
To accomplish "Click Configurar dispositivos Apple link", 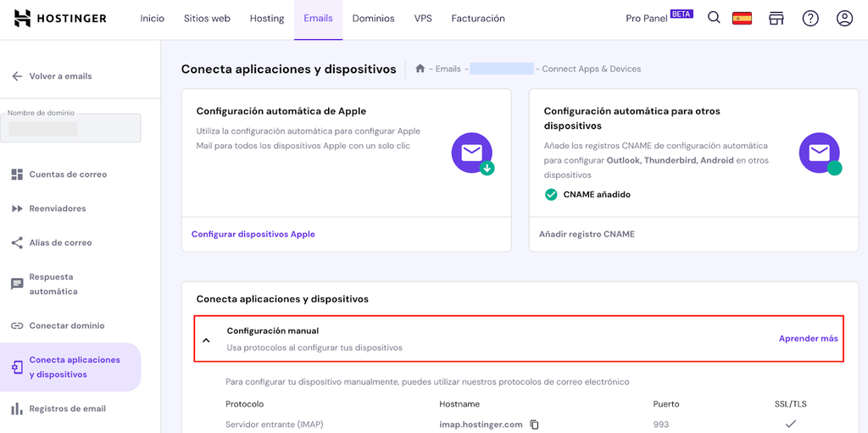I will (x=253, y=234).
